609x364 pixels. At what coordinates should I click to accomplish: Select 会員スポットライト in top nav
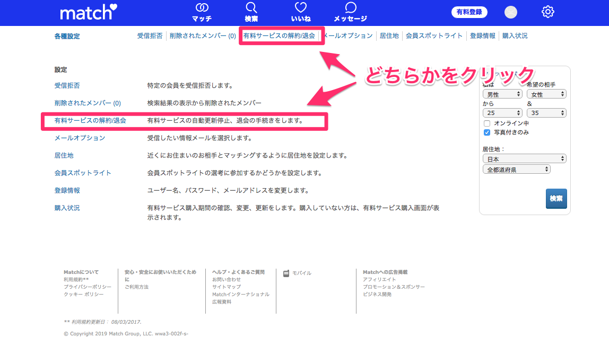pyautogui.click(x=434, y=35)
